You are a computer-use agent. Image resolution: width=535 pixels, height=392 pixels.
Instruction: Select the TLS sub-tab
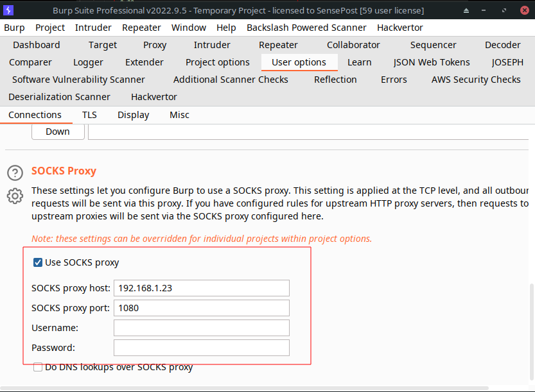[x=89, y=115]
